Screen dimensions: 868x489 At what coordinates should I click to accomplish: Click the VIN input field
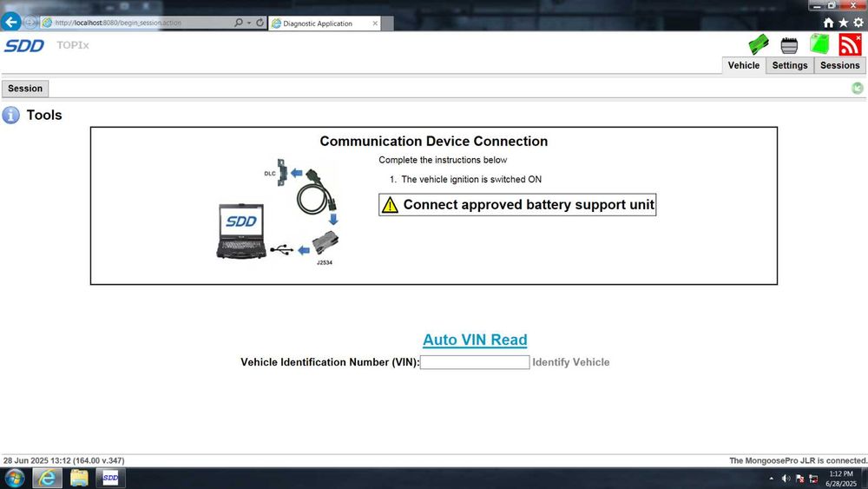[475, 362]
